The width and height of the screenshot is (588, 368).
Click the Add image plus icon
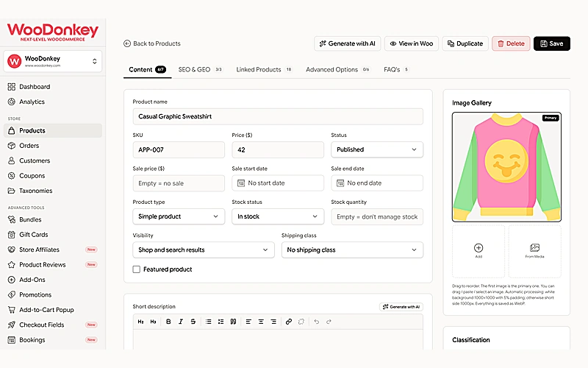(x=478, y=248)
